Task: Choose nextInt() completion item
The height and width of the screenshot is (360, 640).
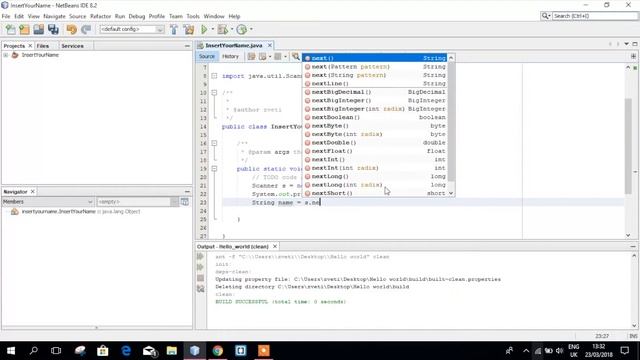Action: pyautogui.click(x=375, y=159)
